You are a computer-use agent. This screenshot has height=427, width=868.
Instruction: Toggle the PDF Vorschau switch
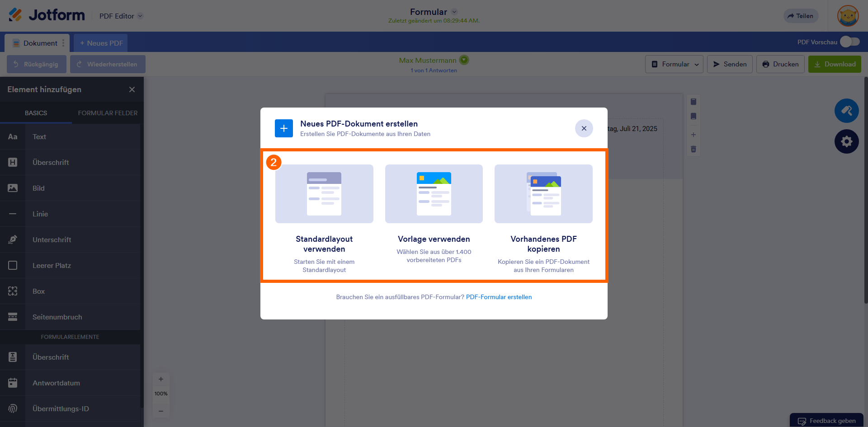coord(850,42)
